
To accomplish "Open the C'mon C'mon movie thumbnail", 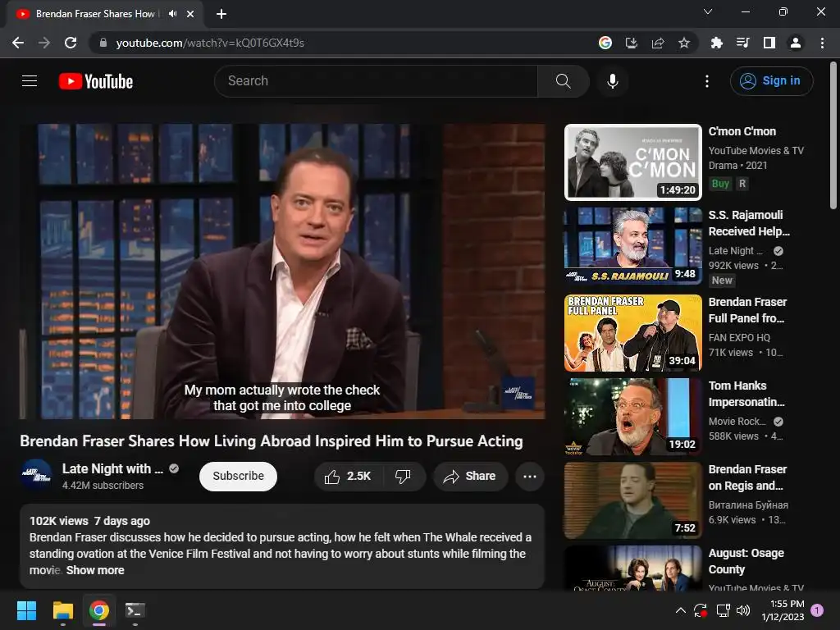I will click(x=633, y=162).
